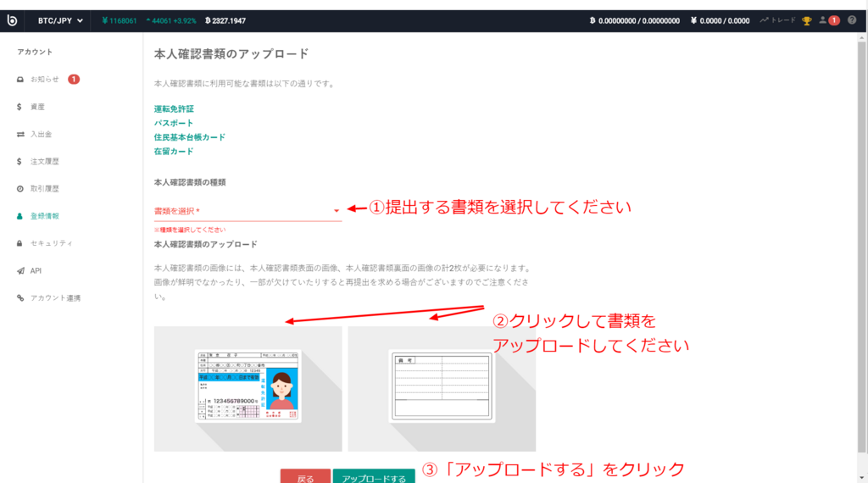
Task: Open the トレード chart link
Action: 778,20
